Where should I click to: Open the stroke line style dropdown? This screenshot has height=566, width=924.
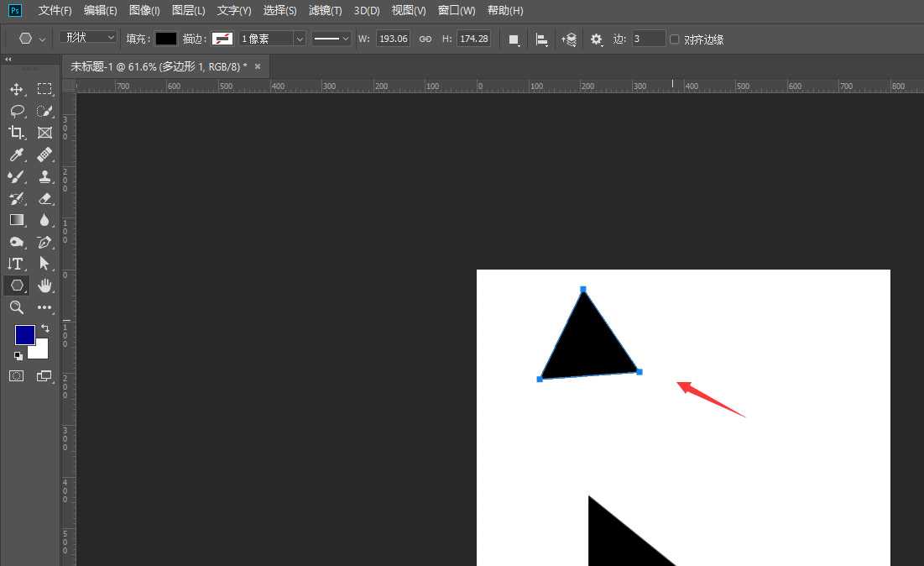[331, 39]
